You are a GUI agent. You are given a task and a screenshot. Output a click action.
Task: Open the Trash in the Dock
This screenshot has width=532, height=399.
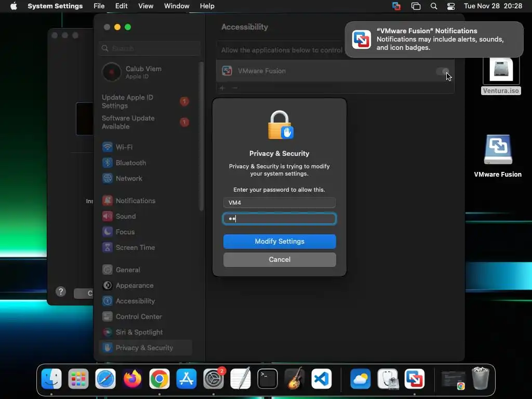coord(481,379)
